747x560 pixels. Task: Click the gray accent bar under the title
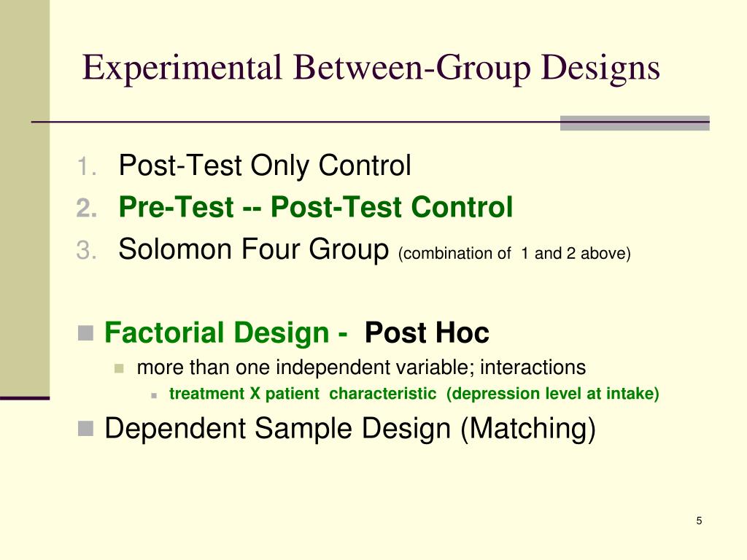pos(635,122)
